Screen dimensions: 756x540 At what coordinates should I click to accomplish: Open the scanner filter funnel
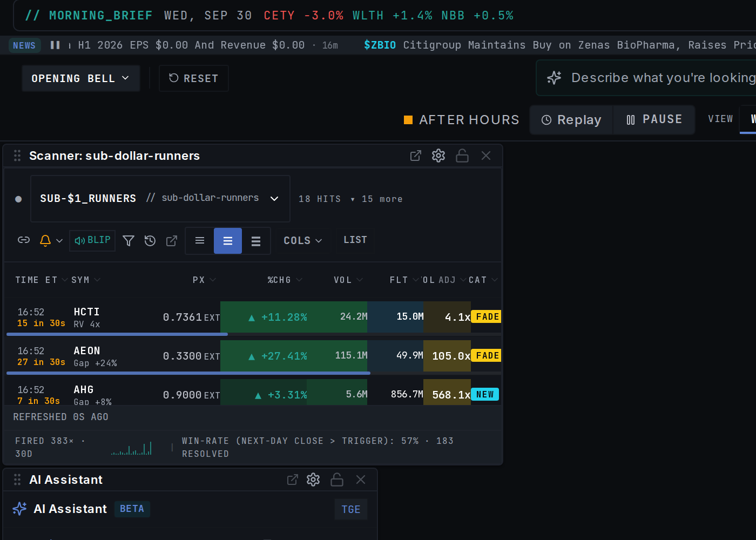pos(129,240)
